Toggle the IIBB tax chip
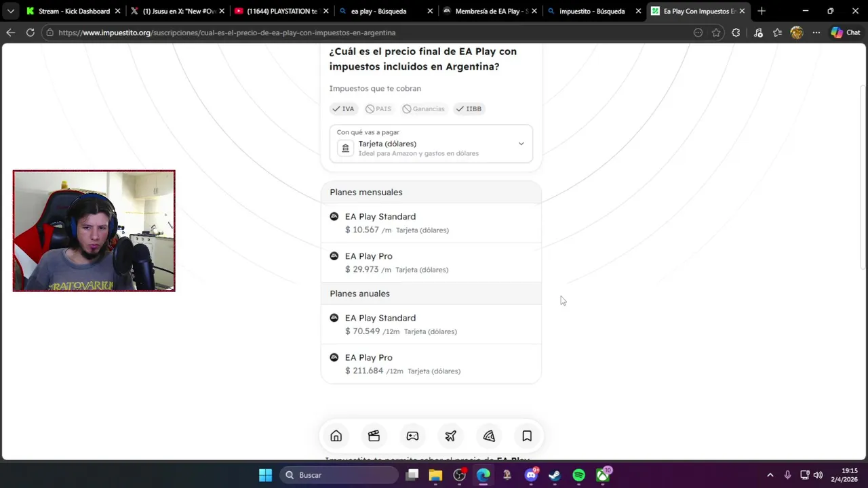Screen dimensions: 868x488 click(x=469, y=108)
